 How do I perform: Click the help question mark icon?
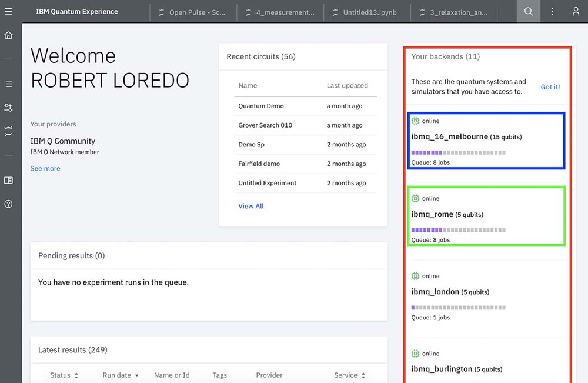(x=8, y=204)
